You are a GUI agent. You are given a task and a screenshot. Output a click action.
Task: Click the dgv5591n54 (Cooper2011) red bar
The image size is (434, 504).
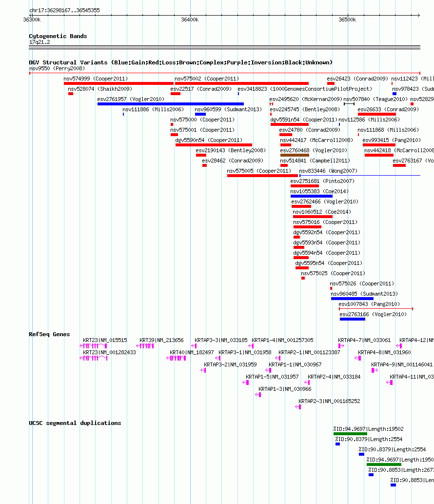tap(290, 125)
